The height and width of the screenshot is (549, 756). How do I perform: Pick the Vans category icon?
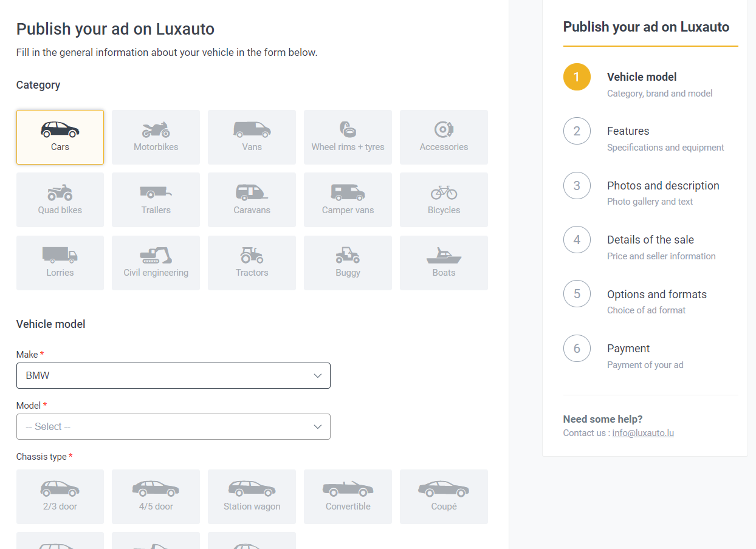pos(252,137)
